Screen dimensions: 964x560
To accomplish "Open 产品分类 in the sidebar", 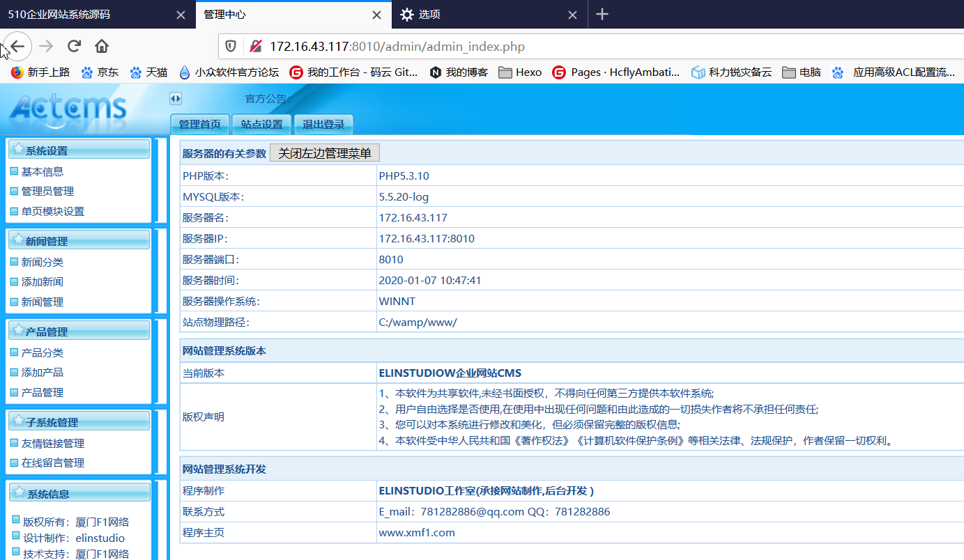I will pos(43,352).
